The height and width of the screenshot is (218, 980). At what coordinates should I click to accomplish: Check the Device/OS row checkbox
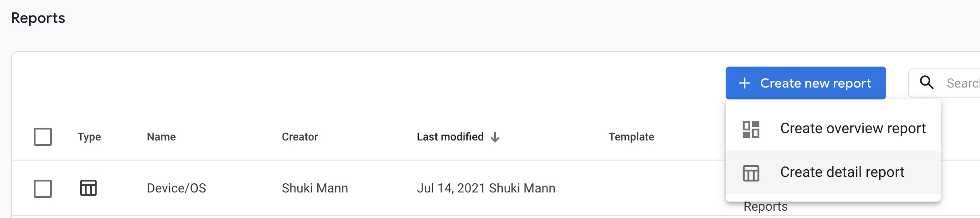(43, 189)
